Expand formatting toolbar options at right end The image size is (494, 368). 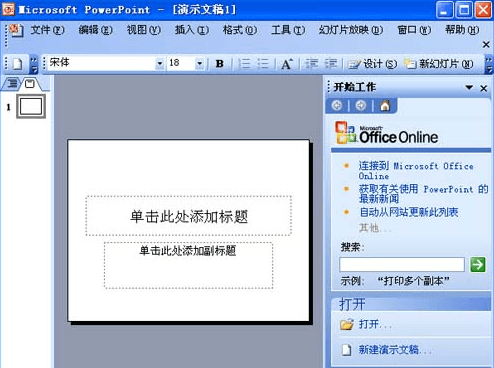489,65
